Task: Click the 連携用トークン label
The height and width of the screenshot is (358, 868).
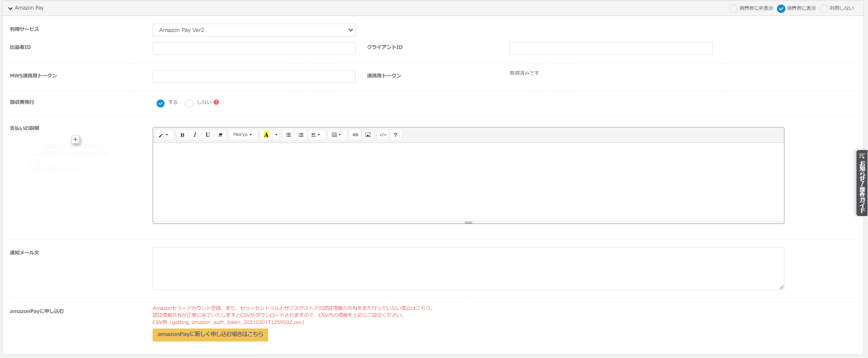Action: click(x=384, y=76)
